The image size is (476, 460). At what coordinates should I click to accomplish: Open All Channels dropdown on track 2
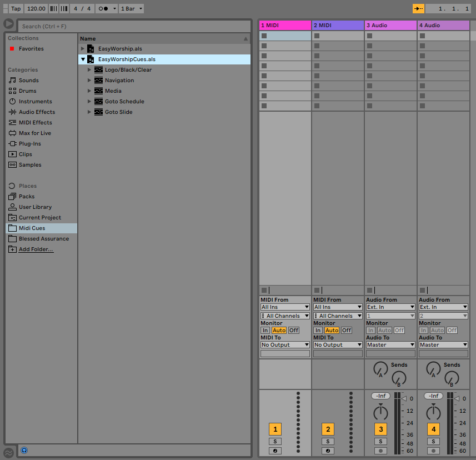tap(338, 316)
